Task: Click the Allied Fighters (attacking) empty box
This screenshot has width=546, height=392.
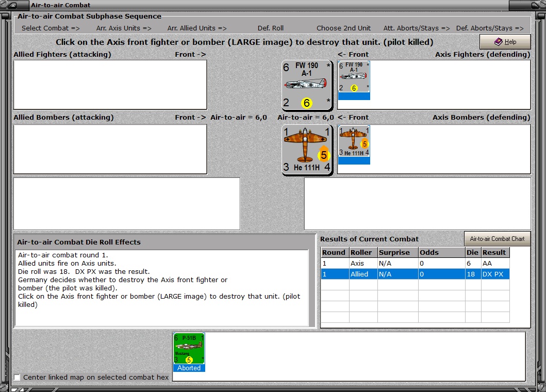Action: pos(110,85)
